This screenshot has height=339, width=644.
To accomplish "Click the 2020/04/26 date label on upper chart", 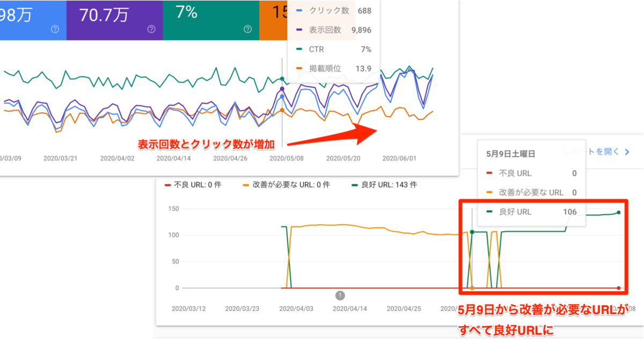I will 231,159.
